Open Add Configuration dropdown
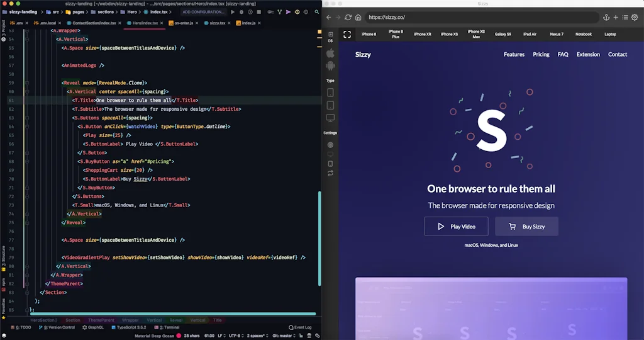Screen dimensions: 644x340 click(x=203, y=12)
